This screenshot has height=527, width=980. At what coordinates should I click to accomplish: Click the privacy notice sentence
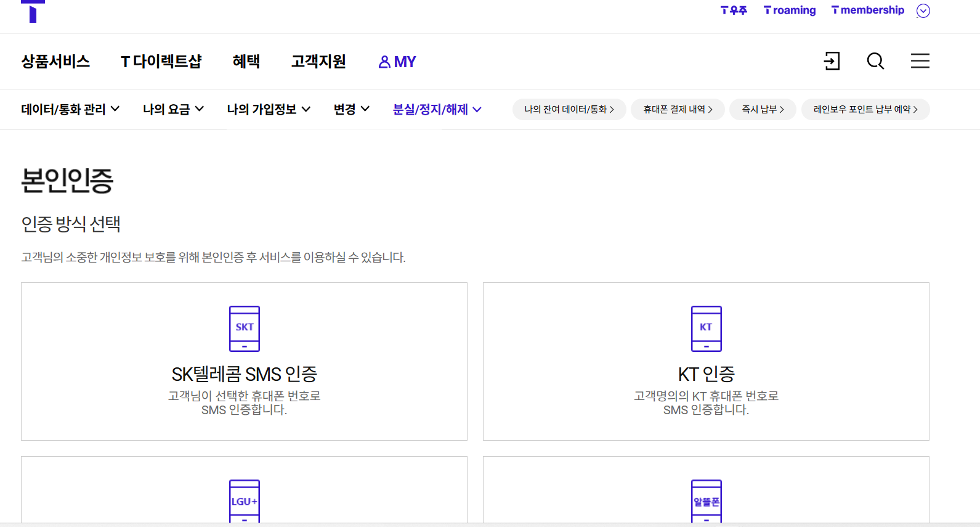(213, 258)
